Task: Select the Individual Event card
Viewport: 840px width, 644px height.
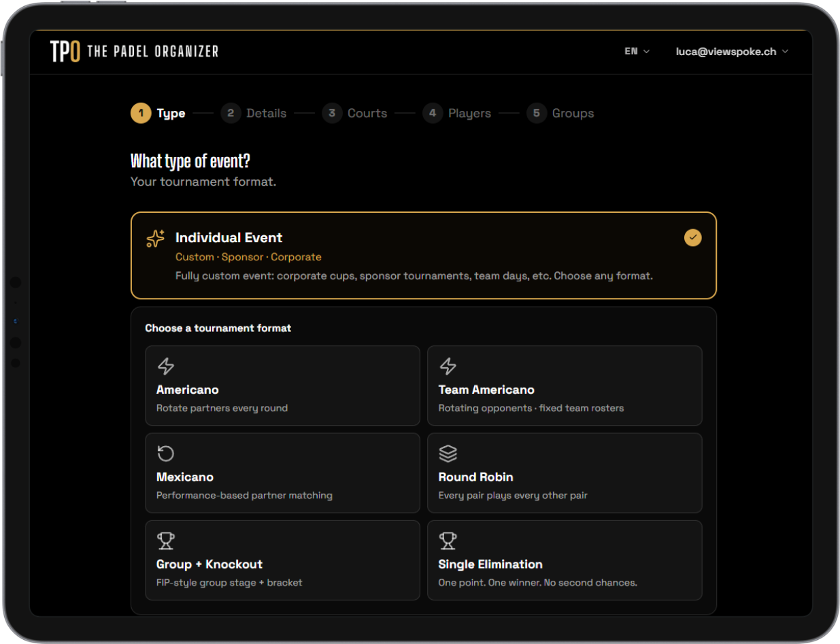Action: coord(423,256)
